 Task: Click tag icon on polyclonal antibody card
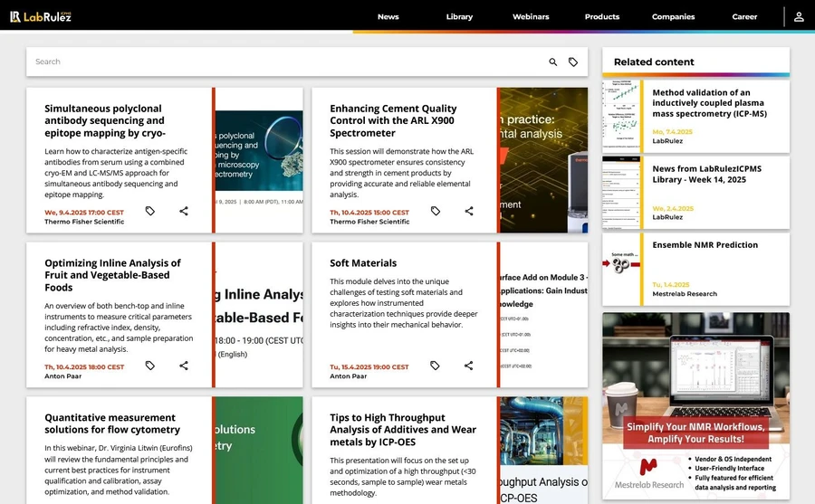coord(149,211)
